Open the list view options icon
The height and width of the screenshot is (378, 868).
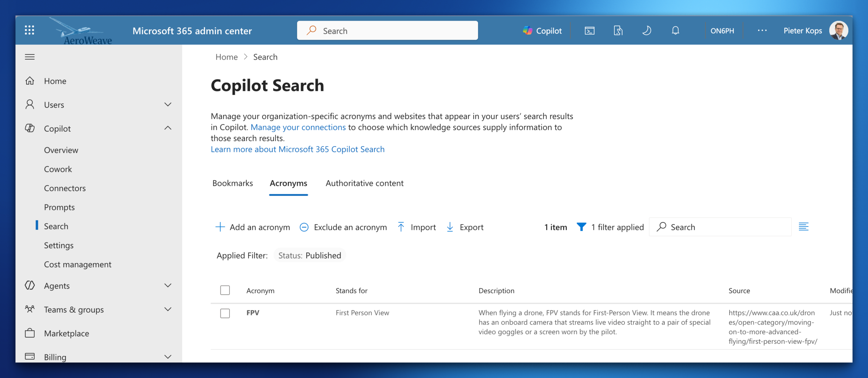coord(804,227)
